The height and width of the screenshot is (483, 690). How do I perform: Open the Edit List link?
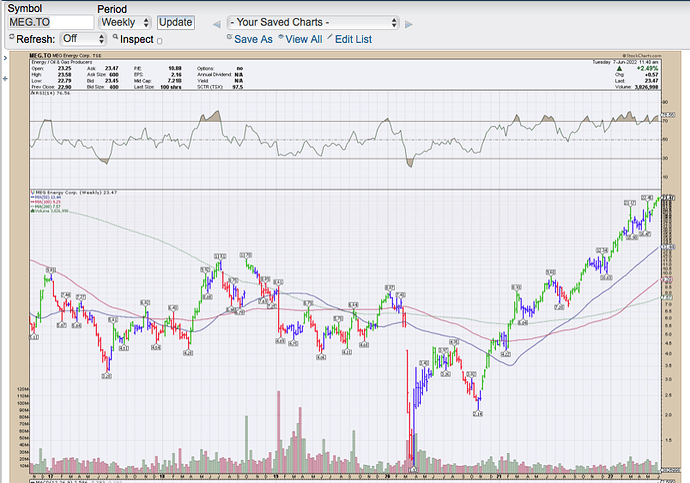353,39
